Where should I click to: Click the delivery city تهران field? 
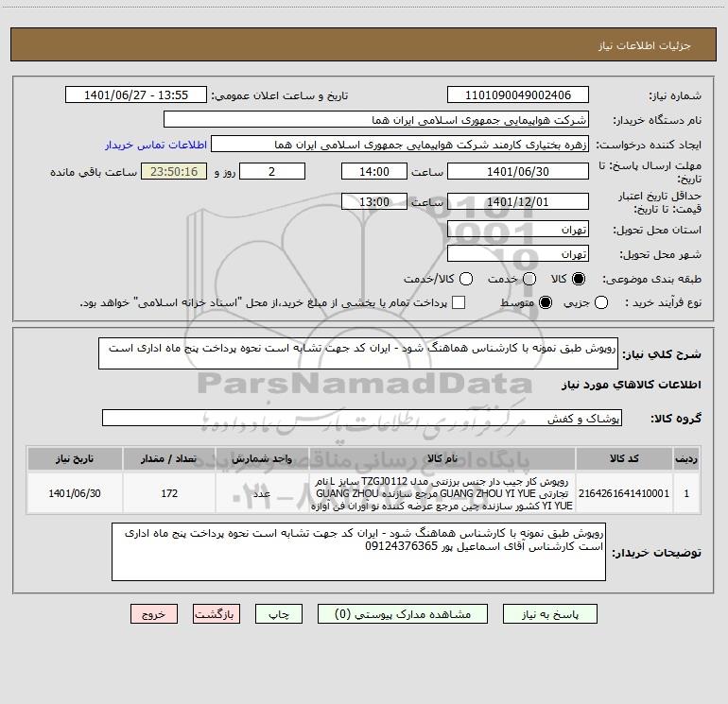coord(518,254)
